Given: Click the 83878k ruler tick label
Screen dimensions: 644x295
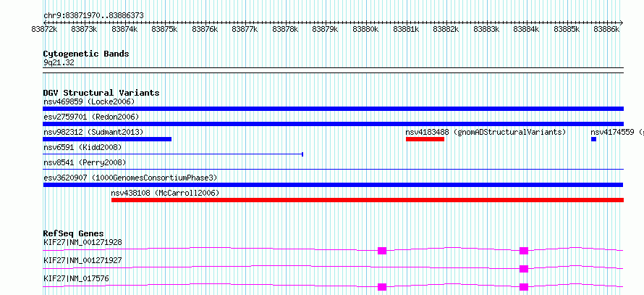Looking at the screenshot, I should pyautogui.click(x=285, y=29).
